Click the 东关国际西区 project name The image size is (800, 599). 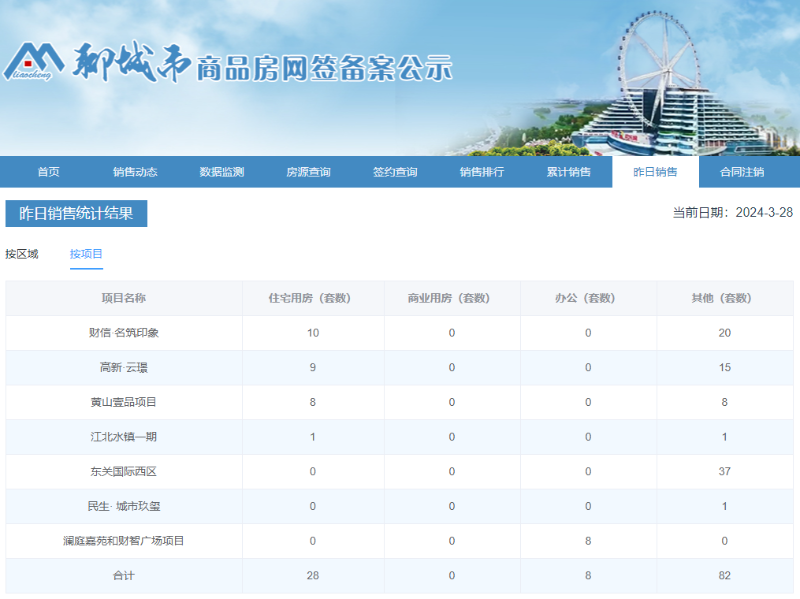(x=124, y=472)
